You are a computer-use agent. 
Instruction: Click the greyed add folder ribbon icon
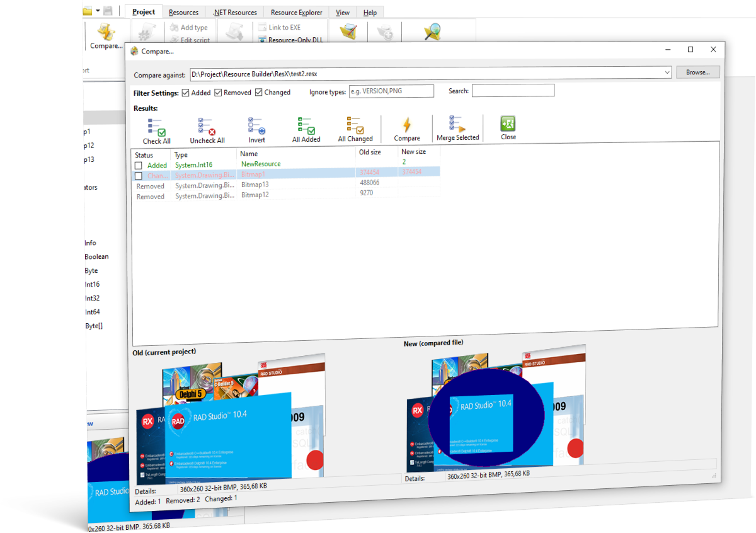point(386,33)
